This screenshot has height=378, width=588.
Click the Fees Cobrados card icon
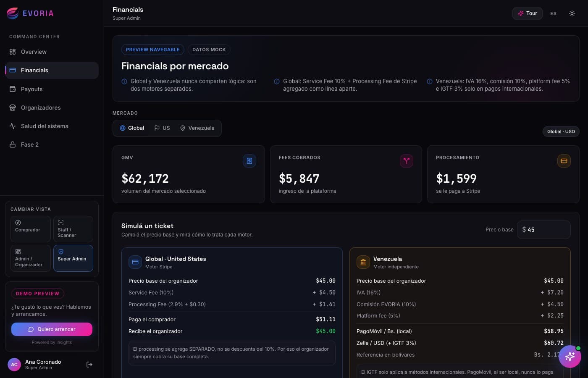tap(407, 161)
